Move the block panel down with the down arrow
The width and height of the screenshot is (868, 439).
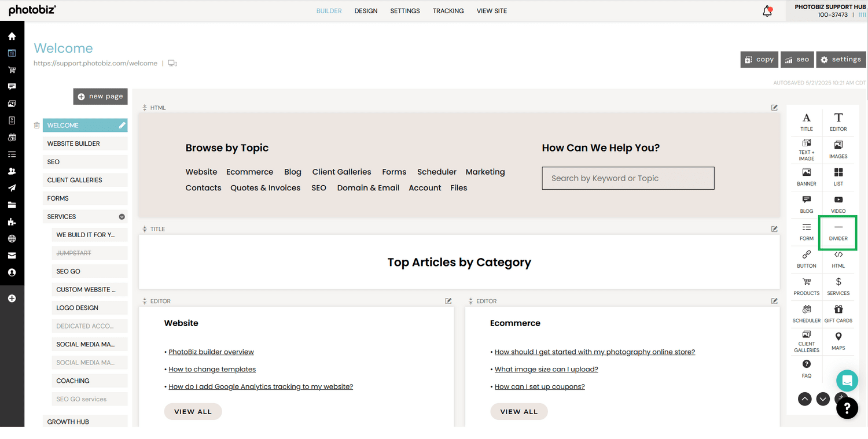point(823,399)
